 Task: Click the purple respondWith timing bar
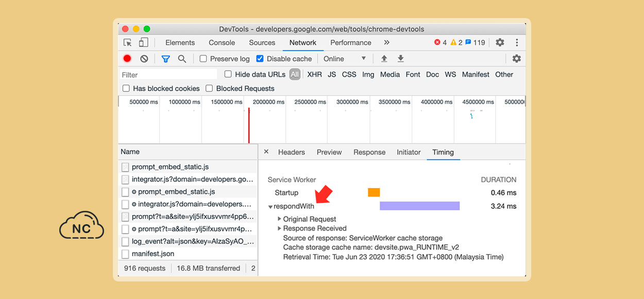click(x=419, y=206)
